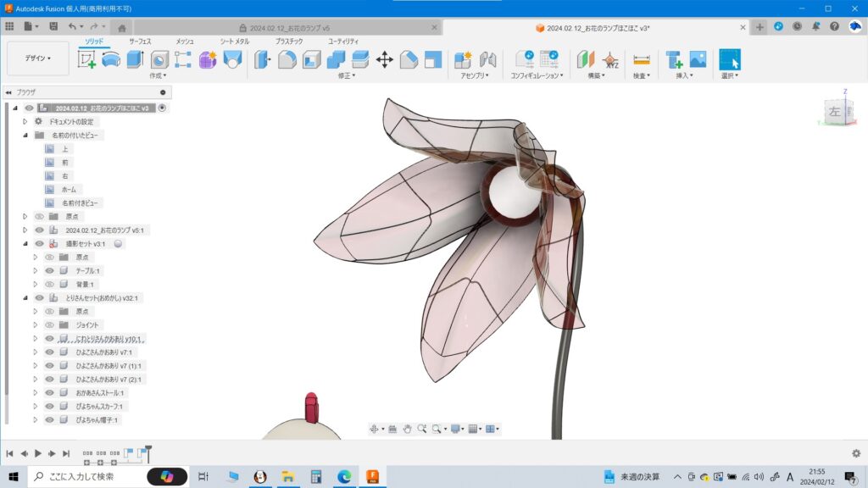Switch to the サーフェス tab

click(x=140, y=41)
